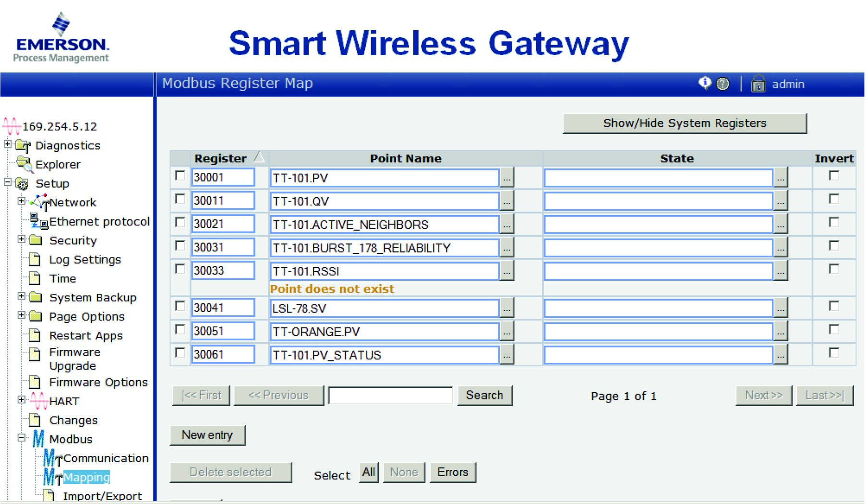Viewport: 866px width, 504px height.
Task: Click the System Backup folder icon
Action: pos(36,297)
